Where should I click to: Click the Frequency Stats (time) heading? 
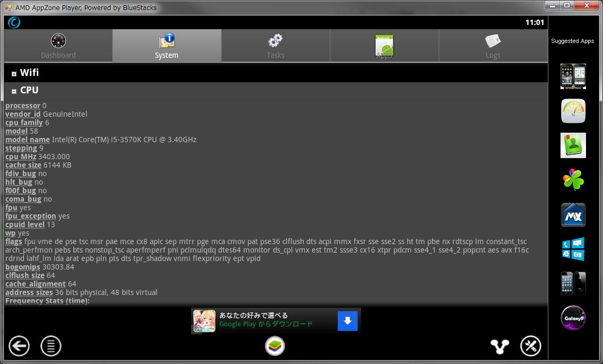coord(47,301)
